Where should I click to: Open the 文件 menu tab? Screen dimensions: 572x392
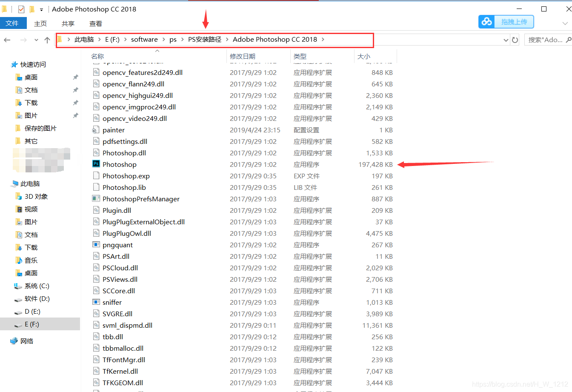[12, 23]
